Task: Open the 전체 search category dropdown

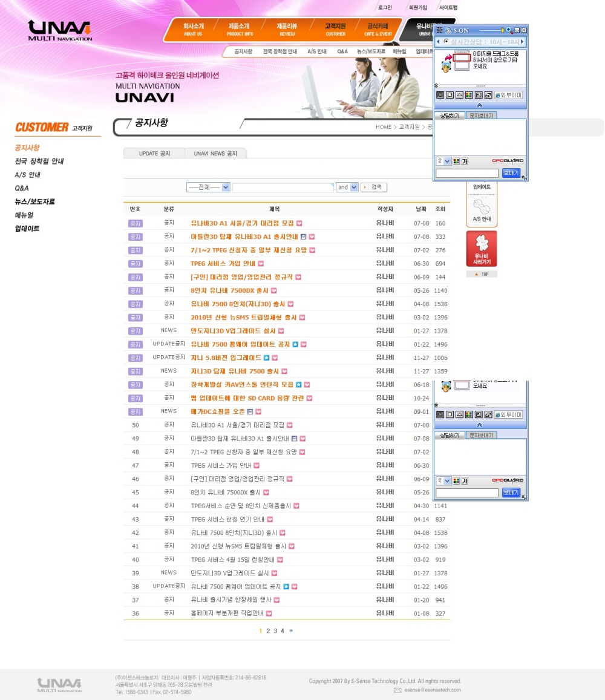Action: click(x=208, y=188)
